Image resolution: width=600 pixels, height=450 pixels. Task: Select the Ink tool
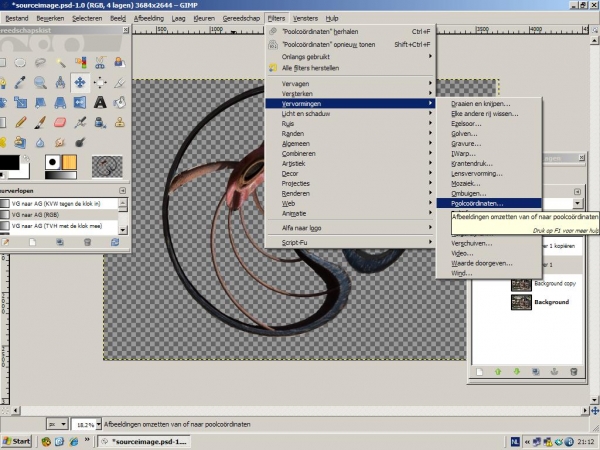(100, 122)
